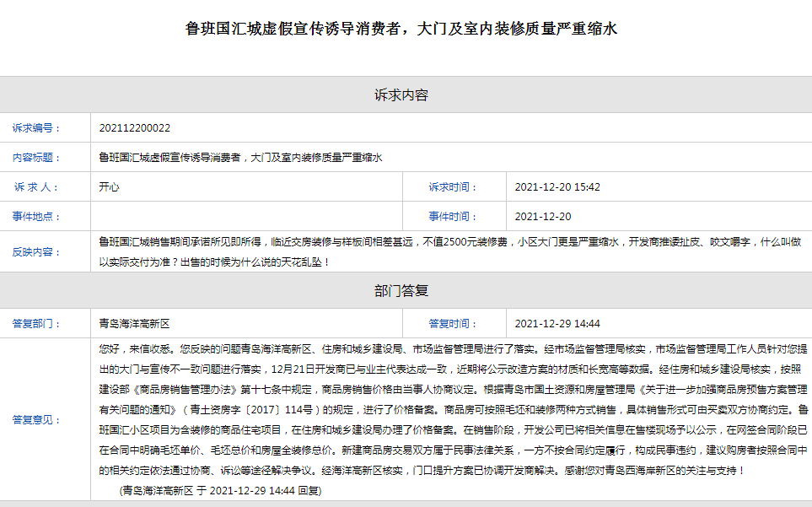
Task: Click the 答复意见 label
Action: click(x=36, y=420)
